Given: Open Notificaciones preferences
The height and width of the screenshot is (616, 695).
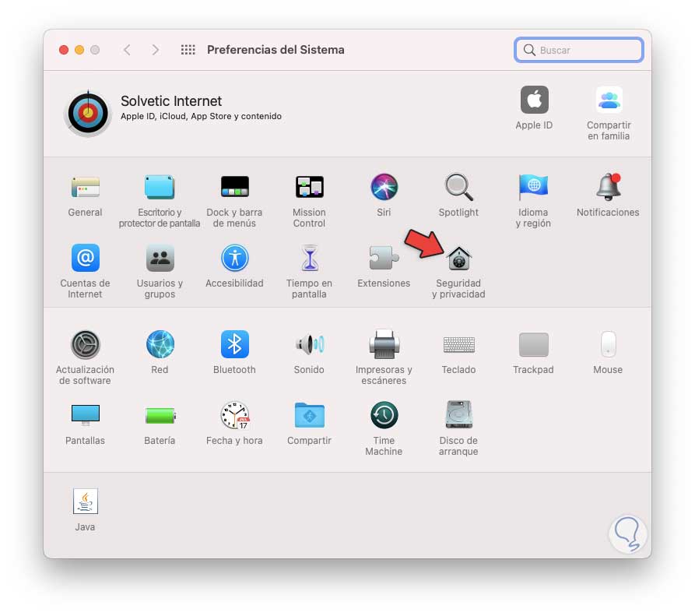Looking at the screenshot, I should pos(608,187).
